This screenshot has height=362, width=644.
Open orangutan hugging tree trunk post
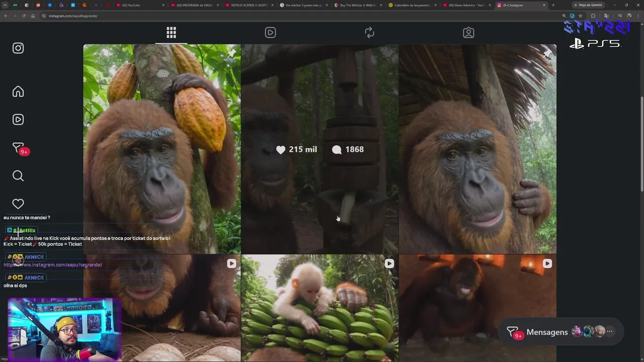coord(477,149)
